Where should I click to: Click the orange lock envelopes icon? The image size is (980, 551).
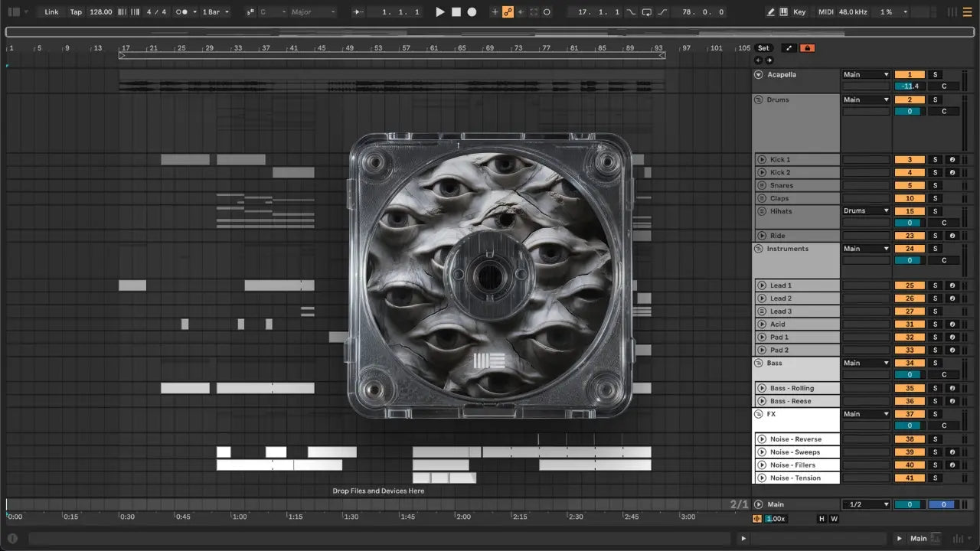807,48
